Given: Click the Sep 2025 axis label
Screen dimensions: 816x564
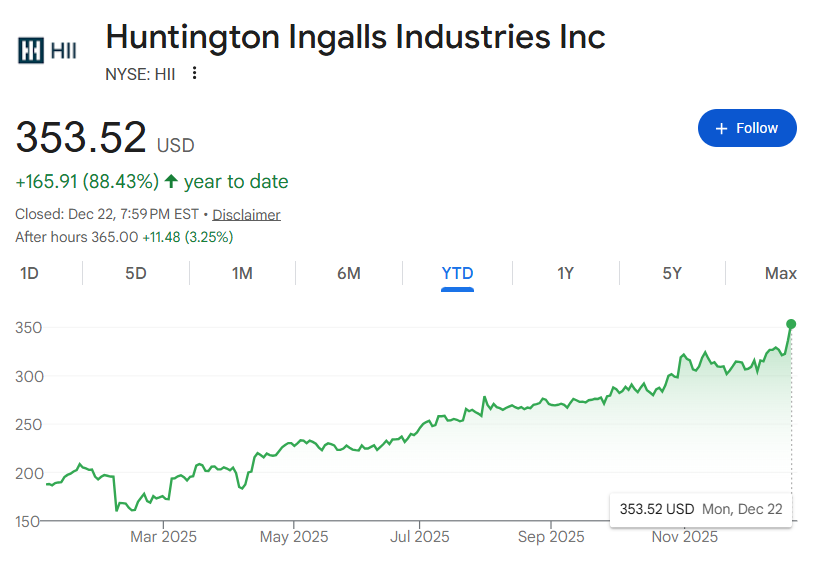Looking at the screenshot, I should coord(551,537).
